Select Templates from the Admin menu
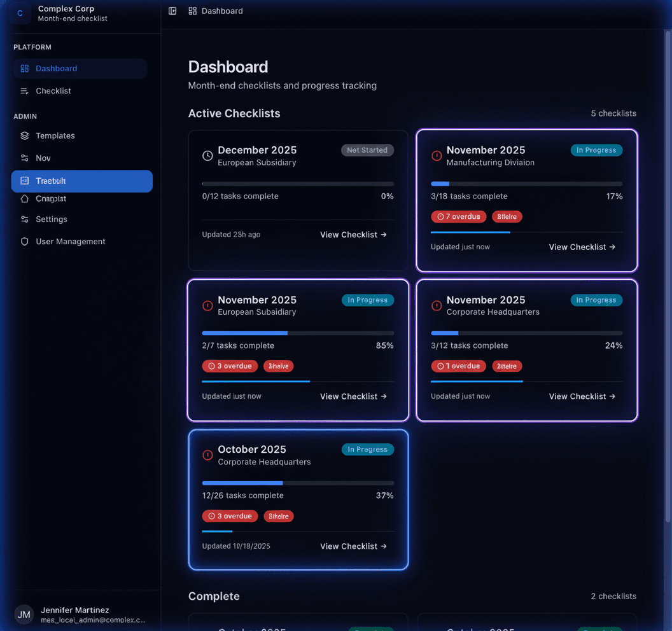 click(55, 135)
